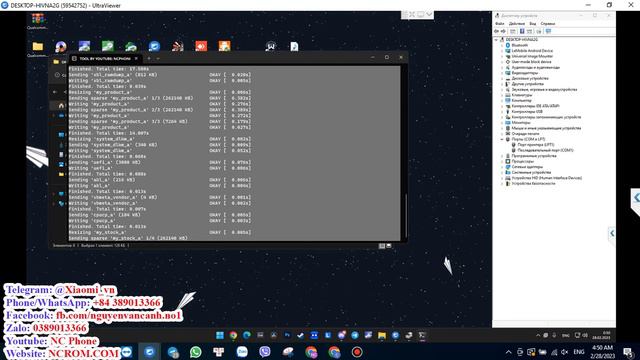Select Universal Image Mounter in device tree

click(532, 56)
